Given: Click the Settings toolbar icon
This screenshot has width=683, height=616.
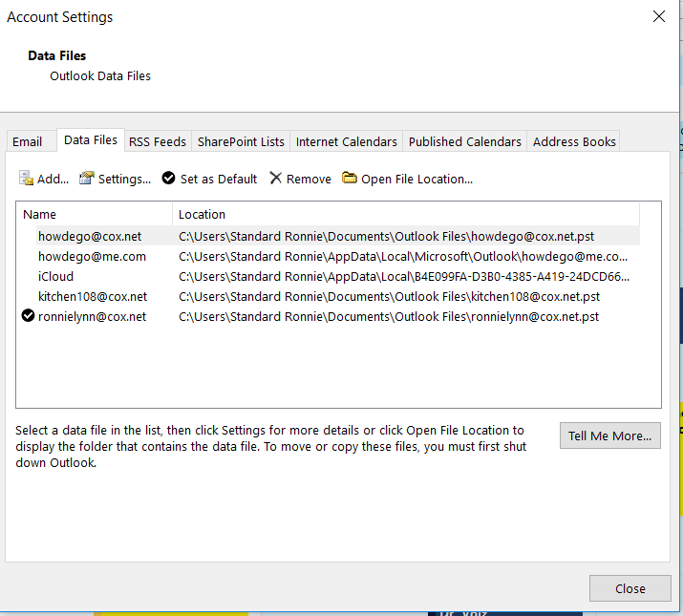Looking at the screenshot, I should coord(87,179).
